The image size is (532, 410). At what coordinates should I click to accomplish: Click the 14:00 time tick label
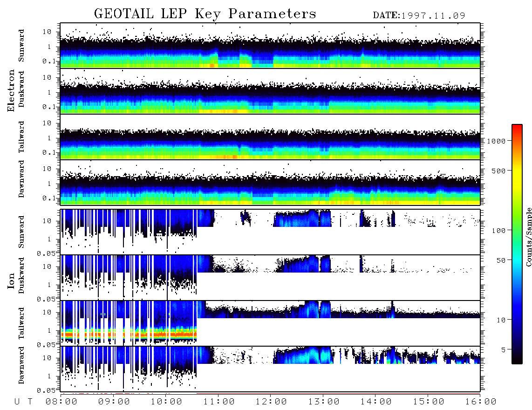376,402
